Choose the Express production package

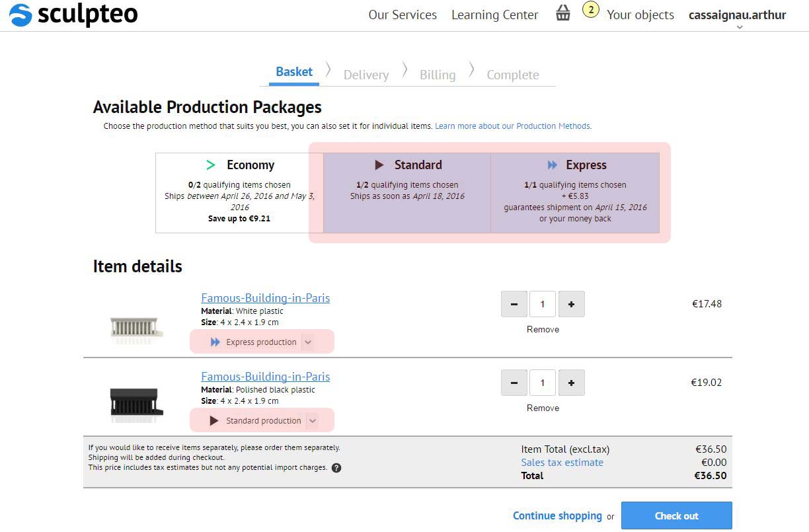tap(575, 193)
